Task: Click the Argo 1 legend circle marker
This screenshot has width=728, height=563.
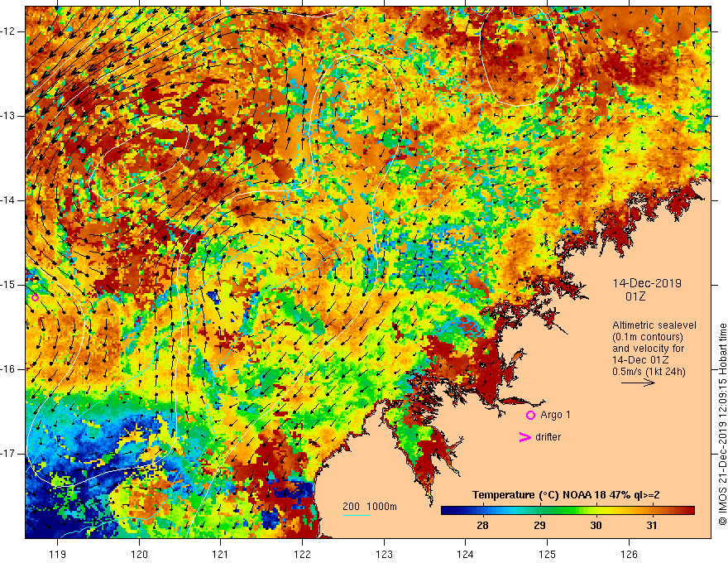Action: (530, 415)
